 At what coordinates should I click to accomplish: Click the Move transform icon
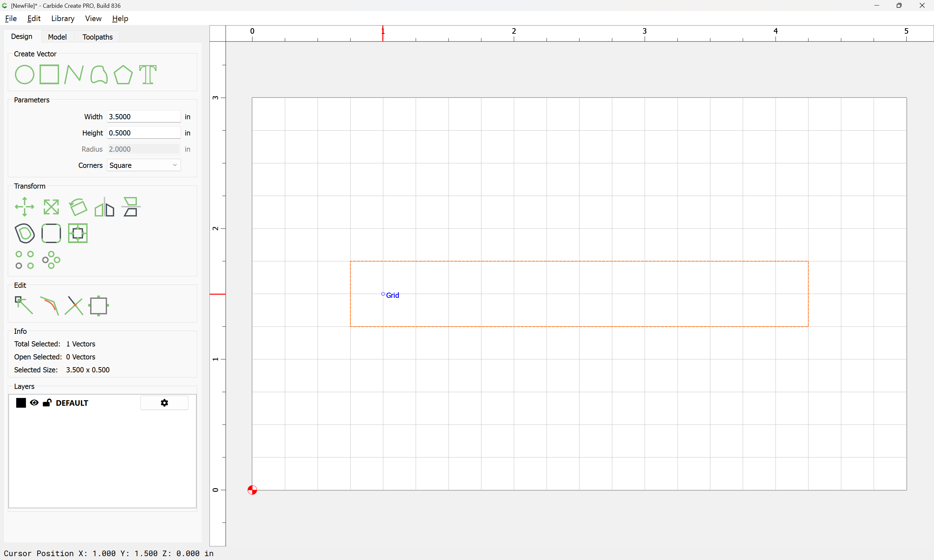pos(25,207)
